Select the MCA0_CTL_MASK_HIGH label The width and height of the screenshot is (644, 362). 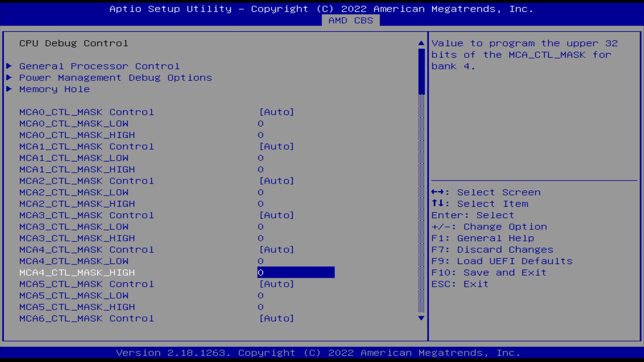pos(77,135)
